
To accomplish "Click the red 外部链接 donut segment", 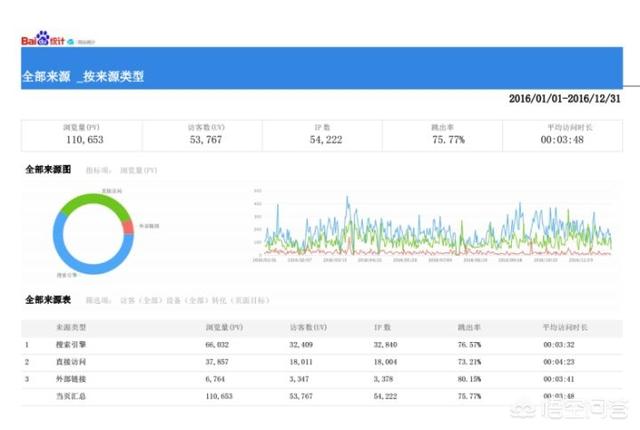I will 128,227.
